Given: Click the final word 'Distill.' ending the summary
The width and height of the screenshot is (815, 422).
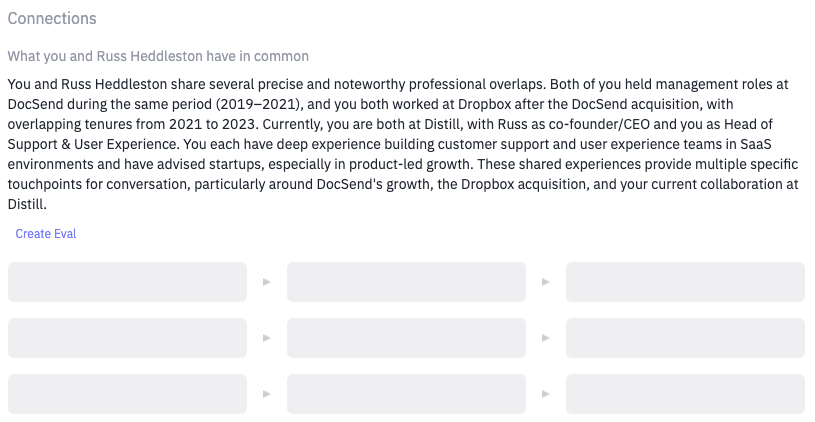Looking at the screenshot, I should click(x=27, y=204).
